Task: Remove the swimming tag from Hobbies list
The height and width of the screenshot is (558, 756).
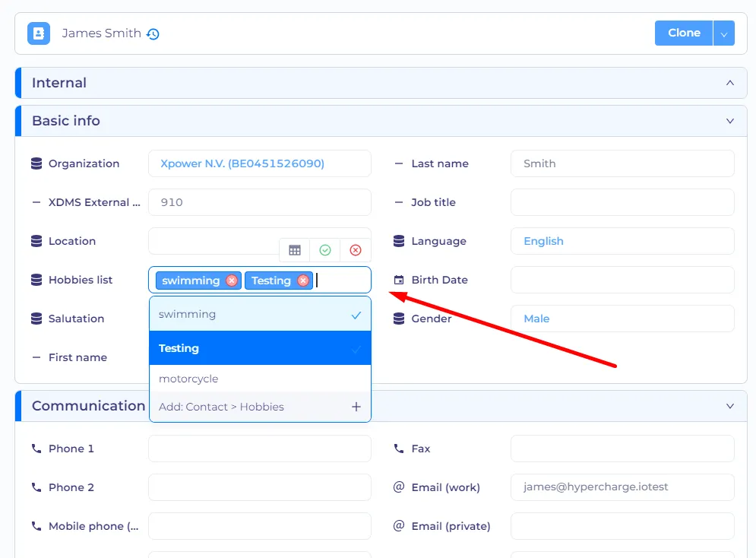Action: click(232, 281)
